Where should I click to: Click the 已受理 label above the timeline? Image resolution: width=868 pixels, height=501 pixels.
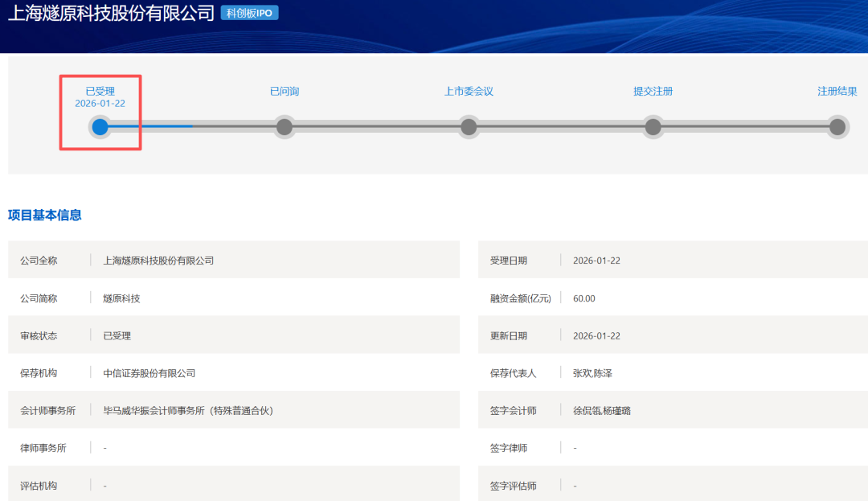(x=100, y=92)
